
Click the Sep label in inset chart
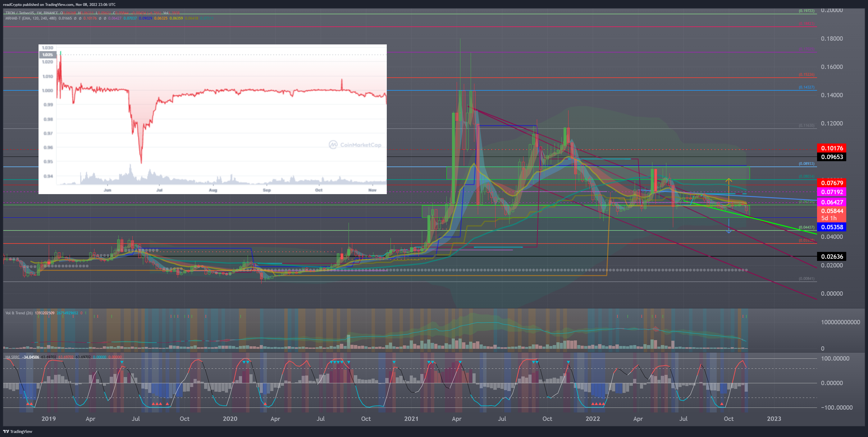pyautogui.click(x=267, y=190)
